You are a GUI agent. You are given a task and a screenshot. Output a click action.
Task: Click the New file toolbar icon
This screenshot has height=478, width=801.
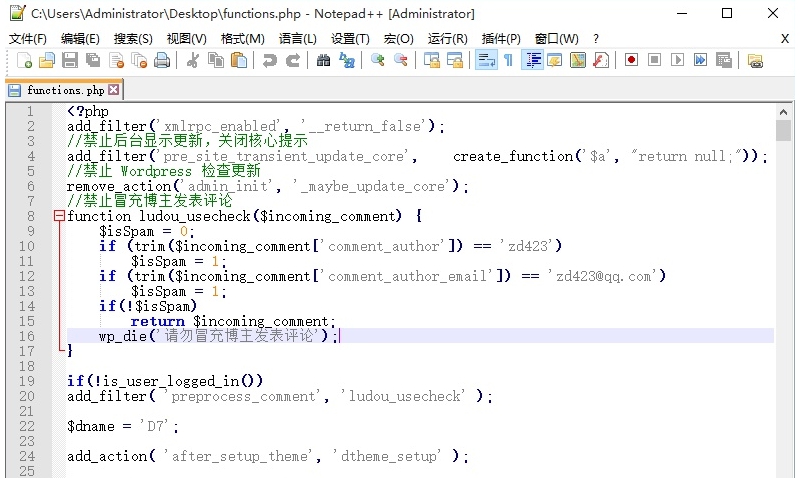pyautogui.click(x=24, y=60)
